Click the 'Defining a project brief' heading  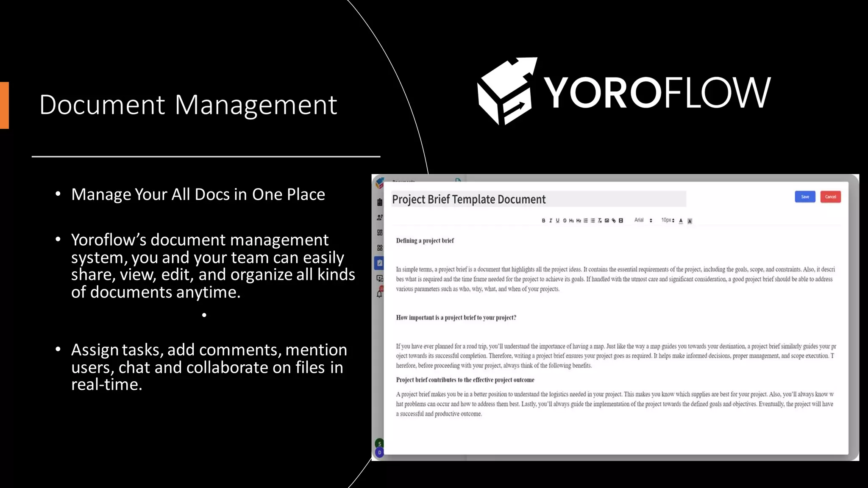point(425,241)
